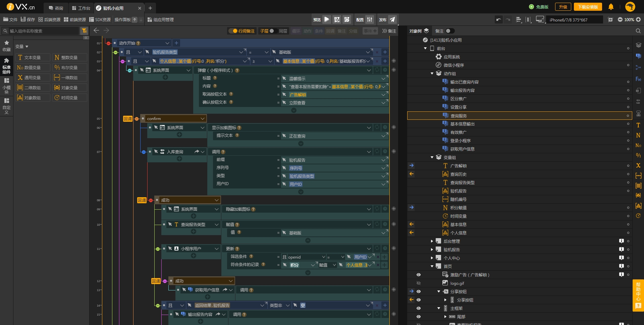
Task: Collapse the 动作组 tree node
Action: coord(432,73)
